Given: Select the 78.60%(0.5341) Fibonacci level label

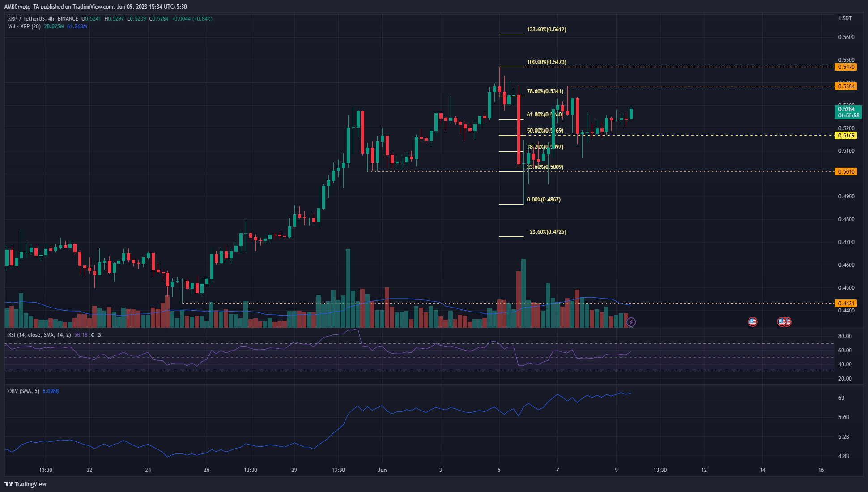Looking at the screenshot, I should coord(545,91).
